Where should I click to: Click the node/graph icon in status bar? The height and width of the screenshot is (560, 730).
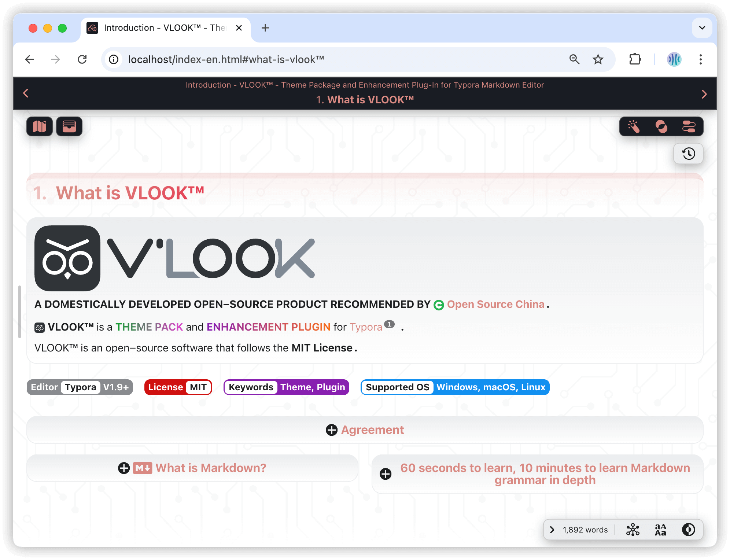coord(634,529)
